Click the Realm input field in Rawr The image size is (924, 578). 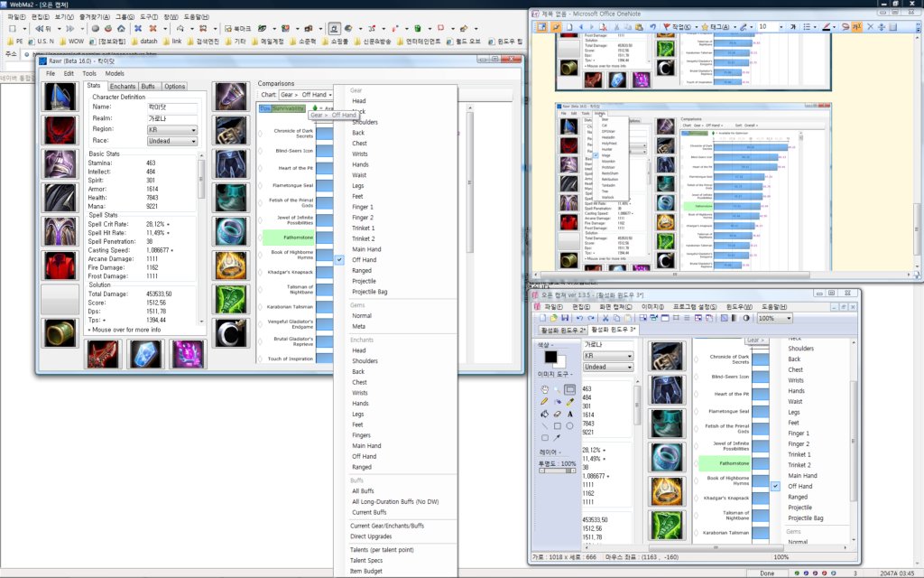click(172, 118)
